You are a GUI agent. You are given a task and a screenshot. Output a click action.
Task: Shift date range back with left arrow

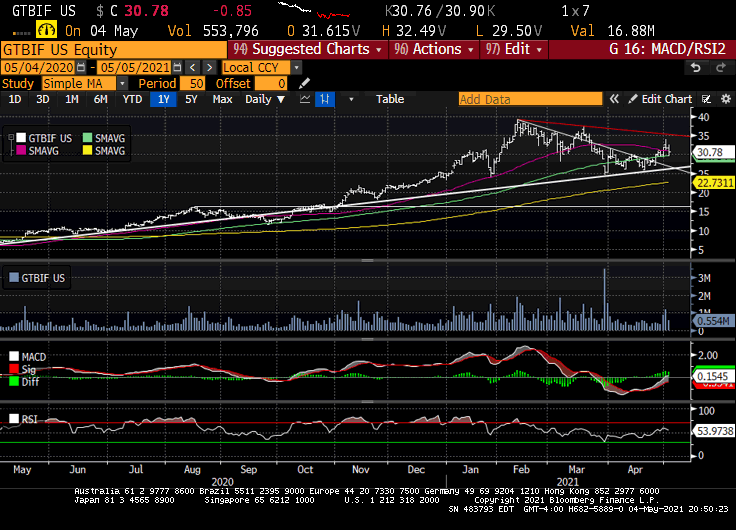192,68
